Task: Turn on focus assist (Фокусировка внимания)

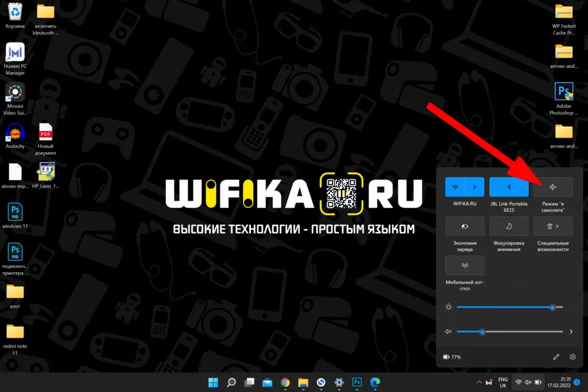Action: (509, 226)
